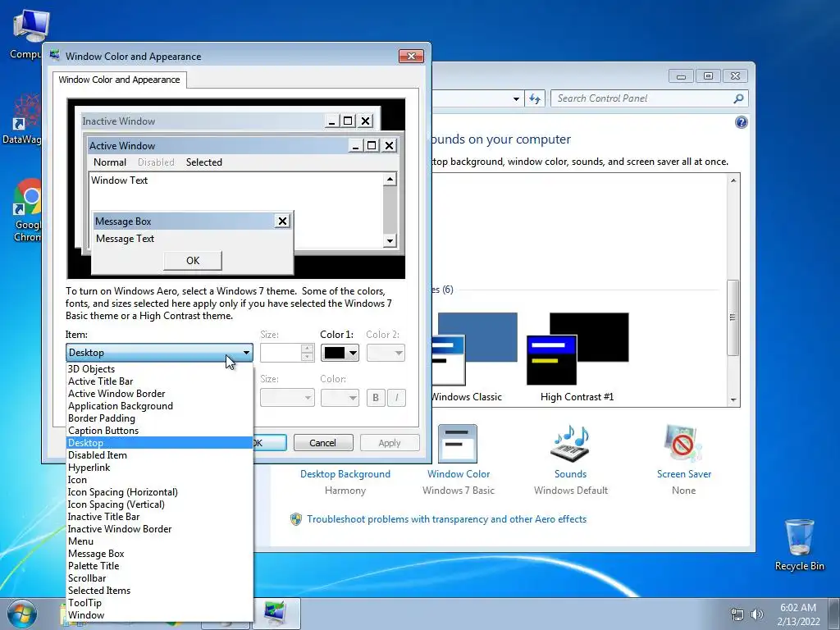Click the Cancel button
Viewport: 840px width, 630px height.
[x=323, y=443]
